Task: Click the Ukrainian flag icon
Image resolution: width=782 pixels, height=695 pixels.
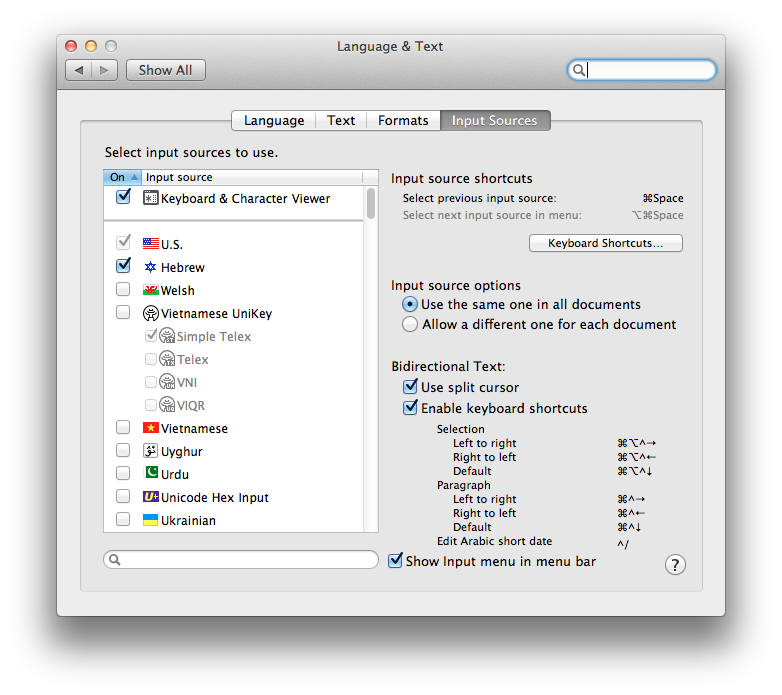Action: [151, 520]
